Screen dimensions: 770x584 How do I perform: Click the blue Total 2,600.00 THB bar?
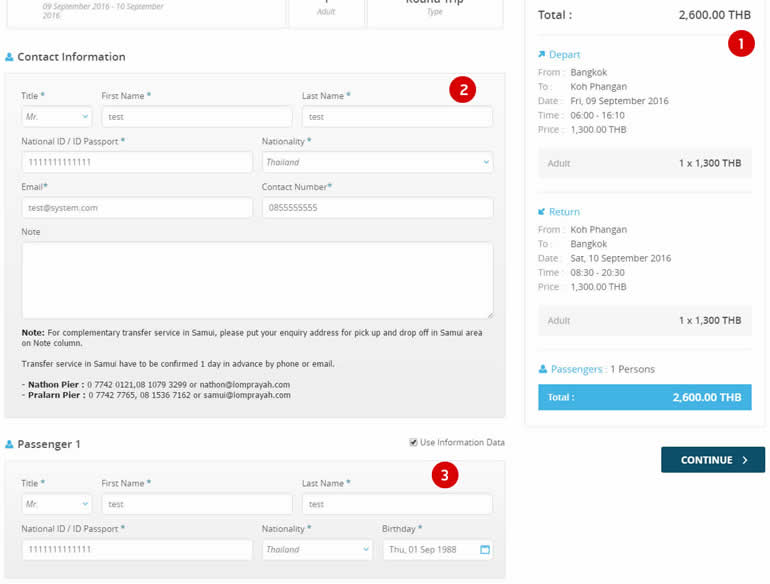click(644, 397)
